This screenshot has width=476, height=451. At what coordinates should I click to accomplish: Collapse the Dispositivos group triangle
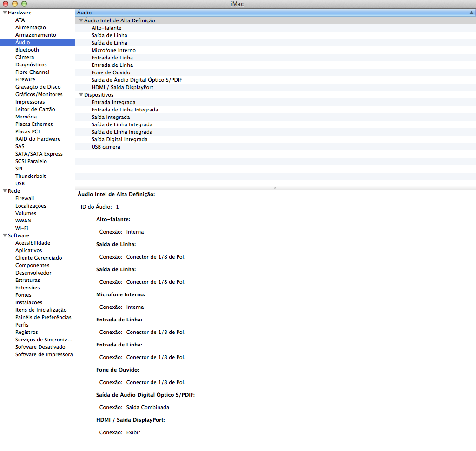(x=81, y=95)
